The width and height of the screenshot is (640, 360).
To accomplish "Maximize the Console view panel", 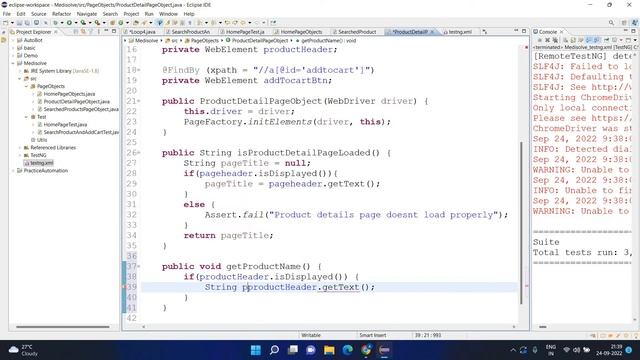I will pos(633,31).
